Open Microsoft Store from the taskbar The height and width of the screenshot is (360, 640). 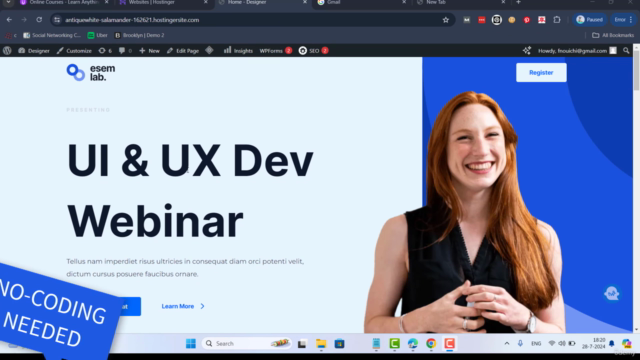[339, 344]
